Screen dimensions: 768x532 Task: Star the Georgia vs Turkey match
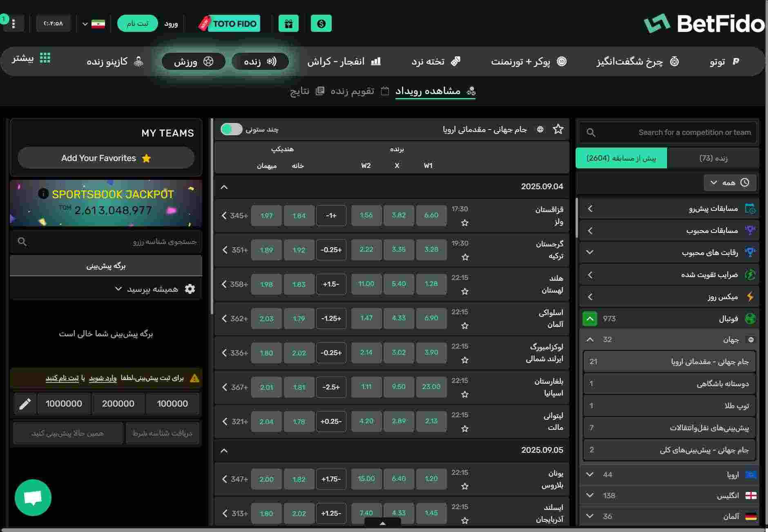tap(464, 257)
